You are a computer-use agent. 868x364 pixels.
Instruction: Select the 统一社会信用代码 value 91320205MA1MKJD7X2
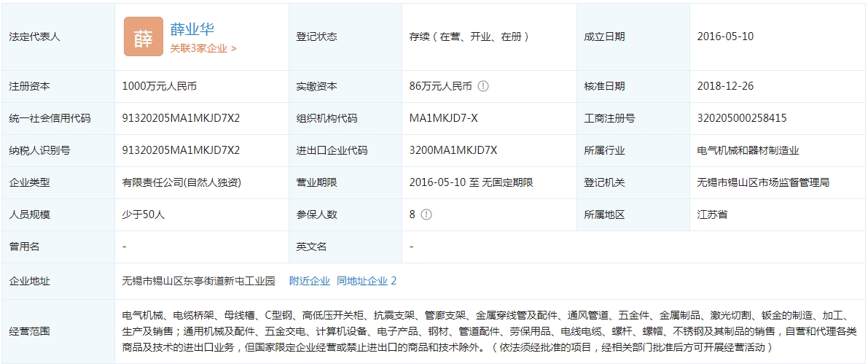[x=181, y=118]
